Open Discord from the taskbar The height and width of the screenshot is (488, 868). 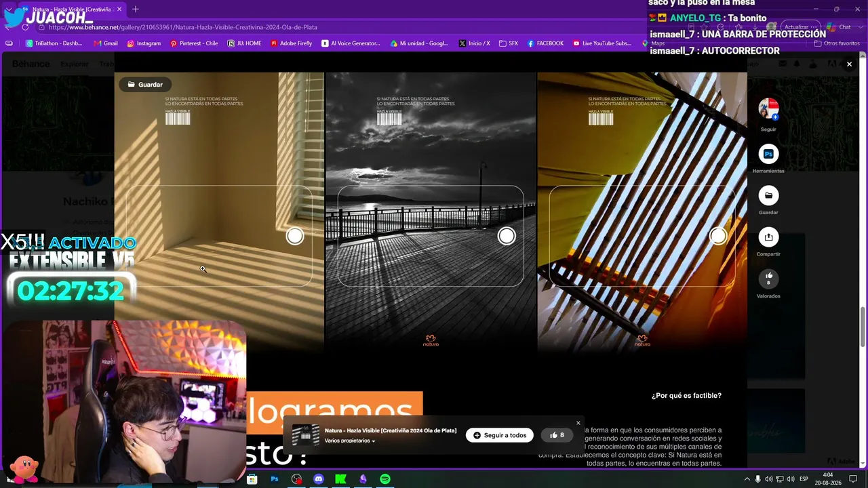coord(319,479)
